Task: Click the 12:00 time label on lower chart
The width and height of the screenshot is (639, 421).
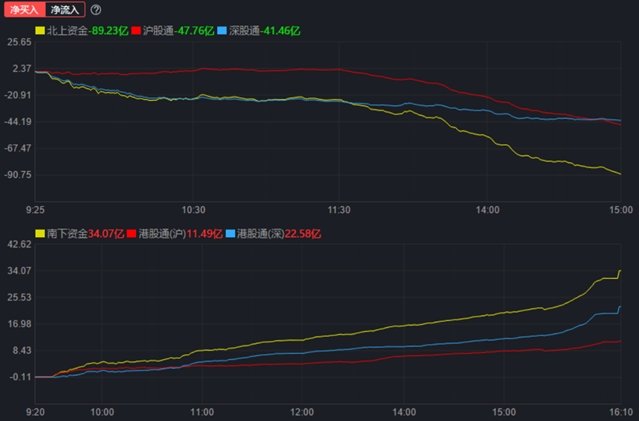Action: coord(302,411)
